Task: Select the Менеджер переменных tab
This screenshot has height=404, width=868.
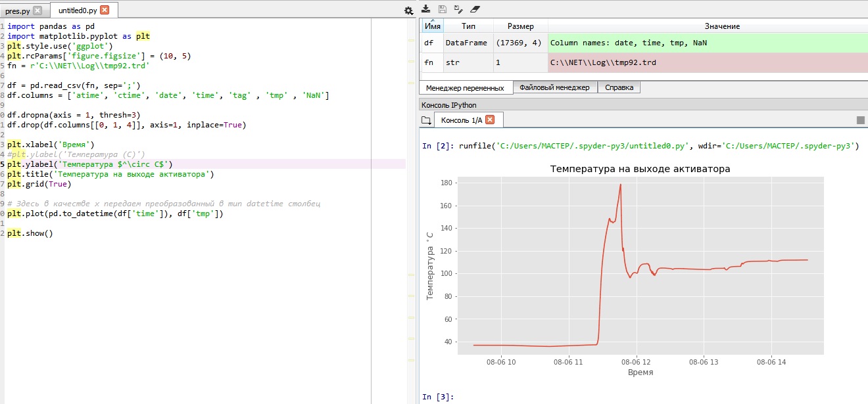Action: [x=466, y=87]
